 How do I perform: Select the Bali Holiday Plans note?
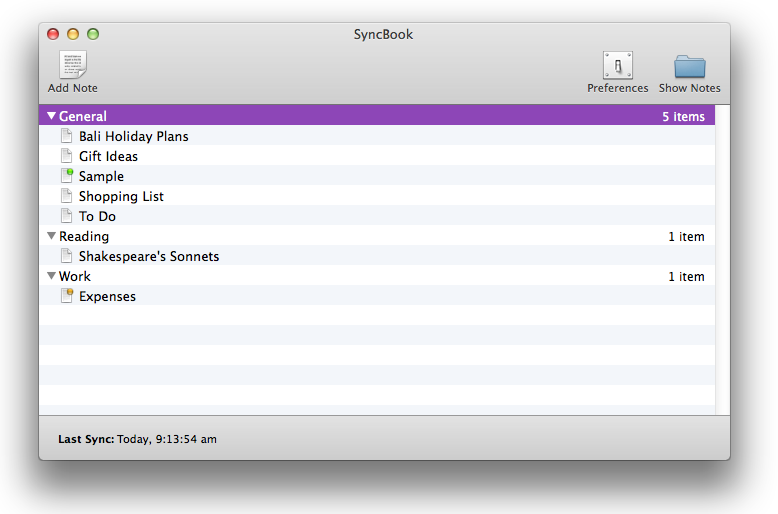pos(377,135)
